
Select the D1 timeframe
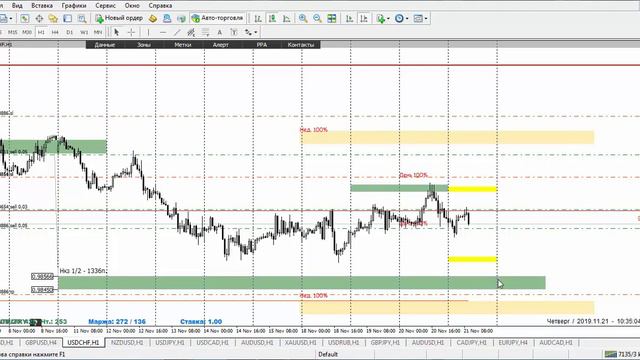pos(69,32)
